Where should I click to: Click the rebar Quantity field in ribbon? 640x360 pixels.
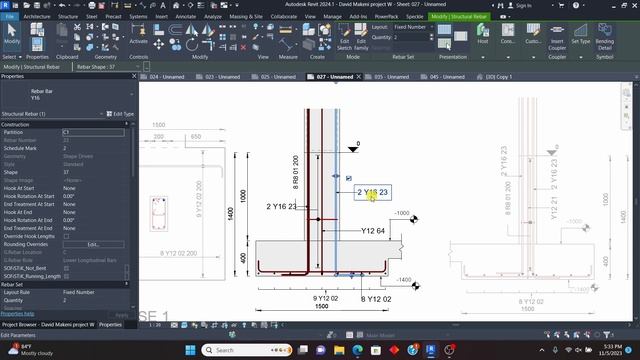click(x=411, y=37)
